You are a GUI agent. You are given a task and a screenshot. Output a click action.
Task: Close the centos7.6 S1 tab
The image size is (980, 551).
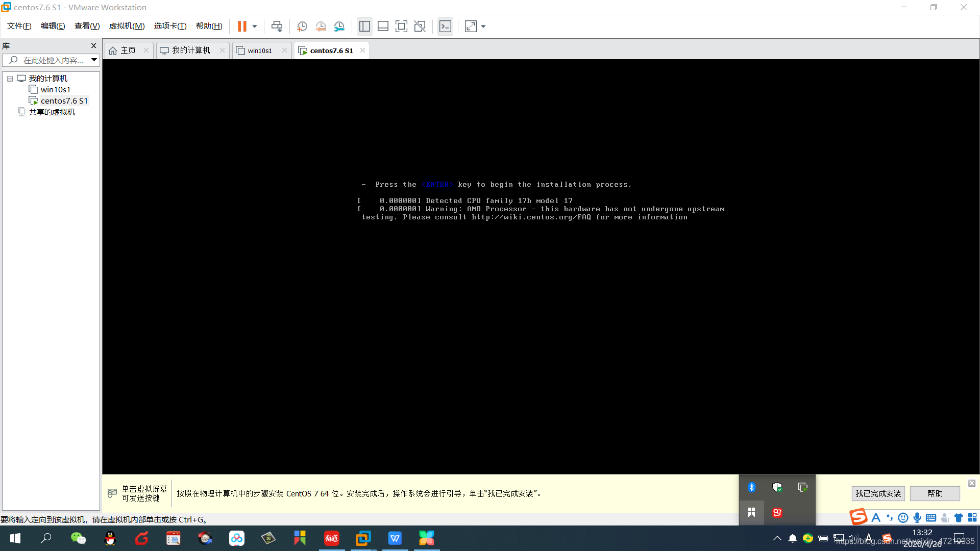pos(362,50)
